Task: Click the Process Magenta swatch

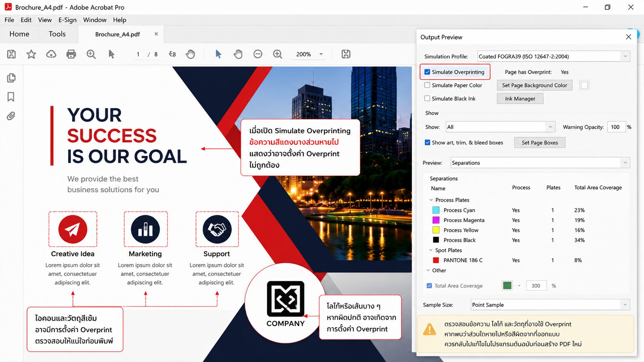Action: [x=436, y=220]
